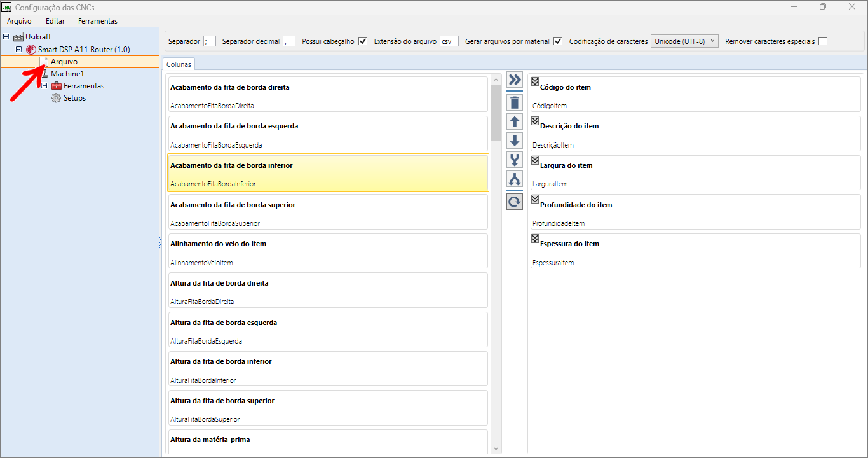Click the split columns icon
The height and width of the screenshot is (458, 868).
[x=515, y=180]
